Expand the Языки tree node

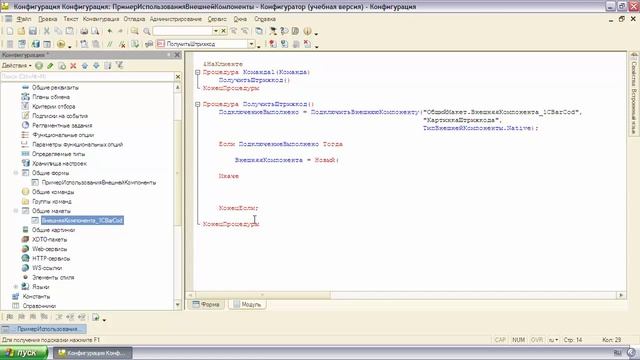click(16, 287)
